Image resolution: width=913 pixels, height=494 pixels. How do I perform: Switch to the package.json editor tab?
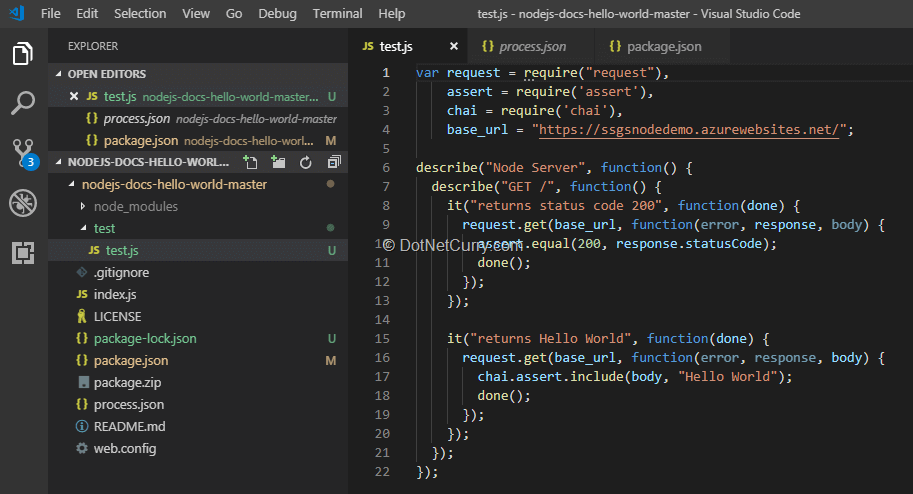(663, 46)
